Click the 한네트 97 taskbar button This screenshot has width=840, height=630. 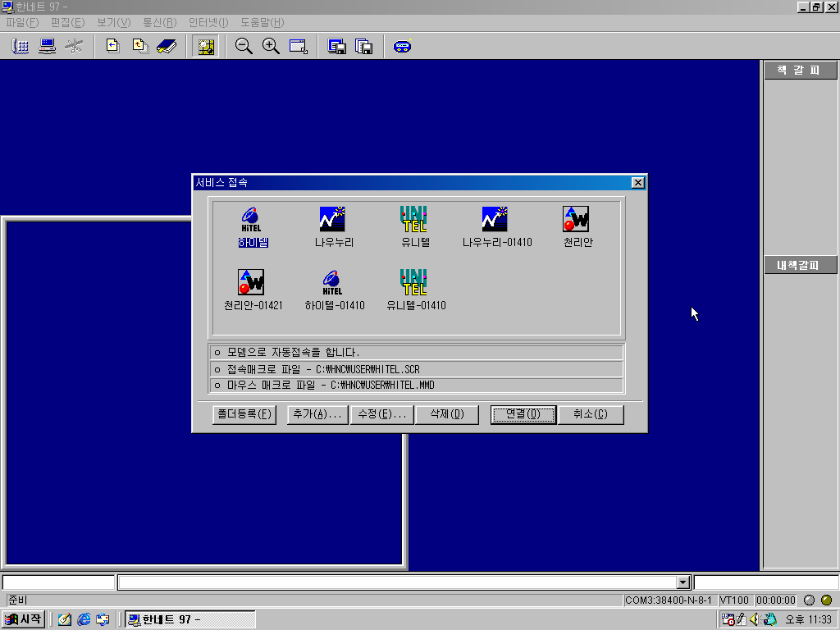(x=190, y=619)
